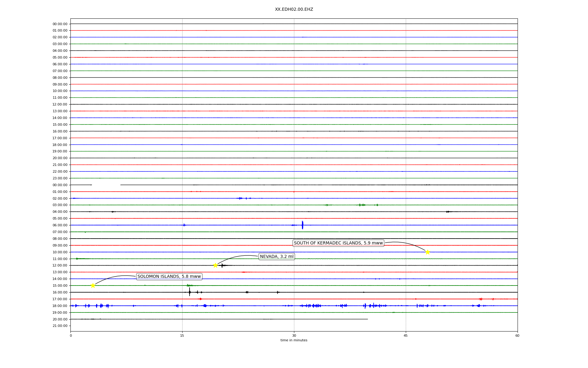Click the 'time in minutes' axis label

coord(294,340)
